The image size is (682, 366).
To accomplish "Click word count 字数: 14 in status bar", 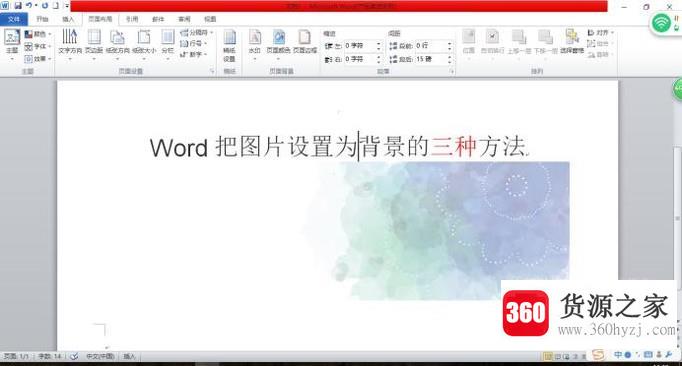I will pyautogui.click(x=50, y=356).
